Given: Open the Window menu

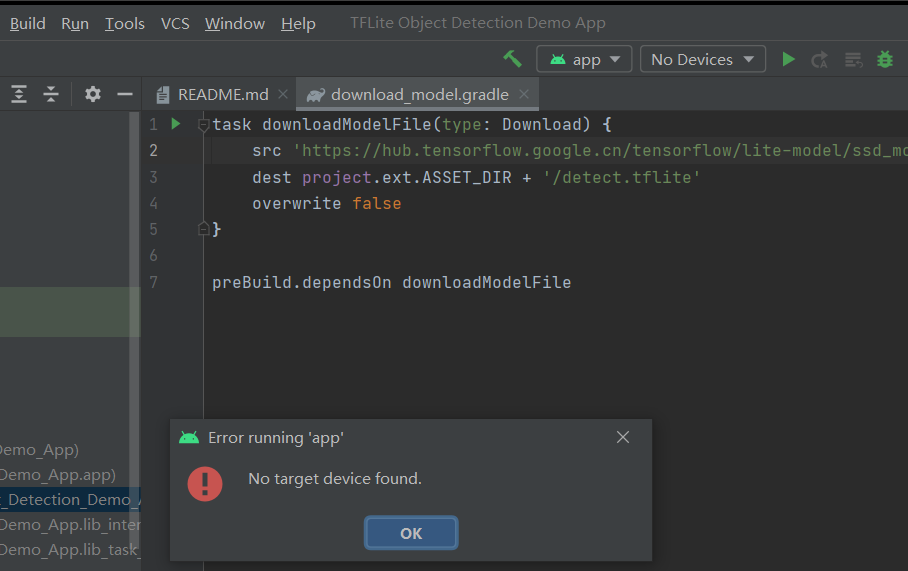Looking at the screenshot, I should 235,24.
